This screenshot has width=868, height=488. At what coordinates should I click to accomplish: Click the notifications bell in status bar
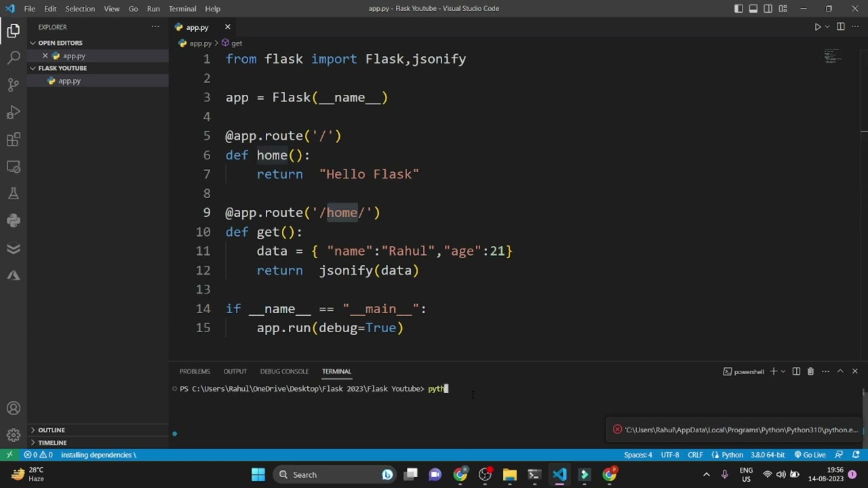[x=856, y=455]
